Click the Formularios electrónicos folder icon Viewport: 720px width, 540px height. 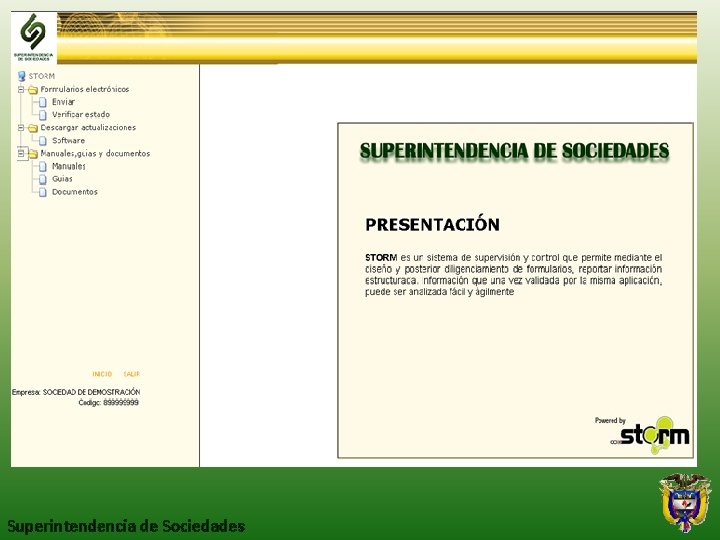33,90
